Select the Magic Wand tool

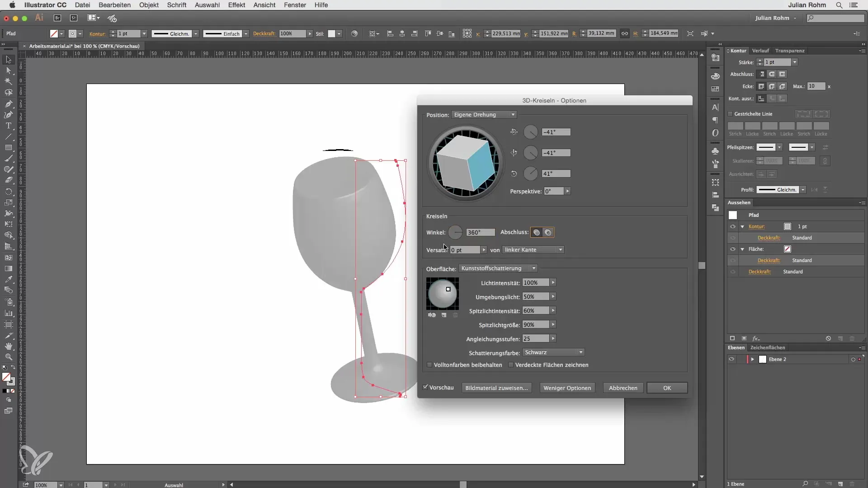8,82
